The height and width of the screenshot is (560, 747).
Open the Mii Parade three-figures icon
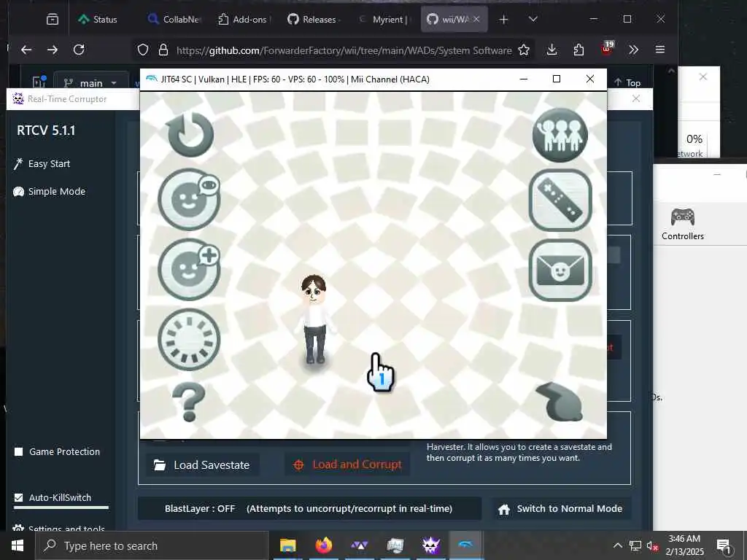click(560, 135)
